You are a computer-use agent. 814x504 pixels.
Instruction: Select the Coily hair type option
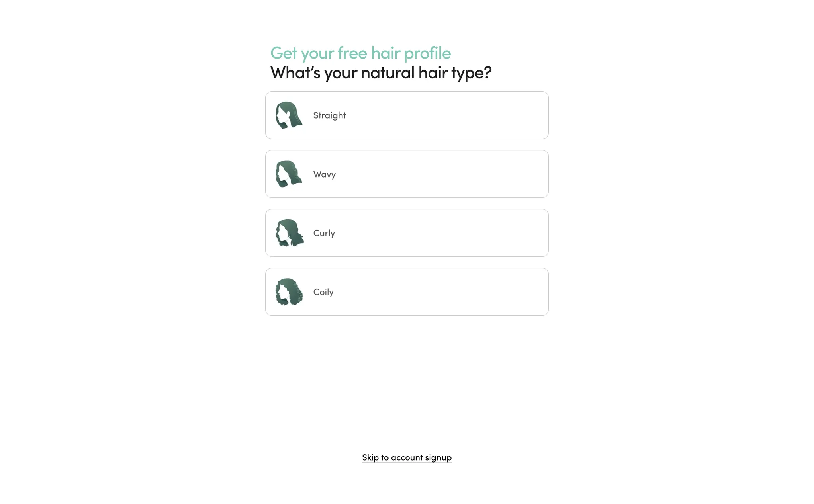407,292
